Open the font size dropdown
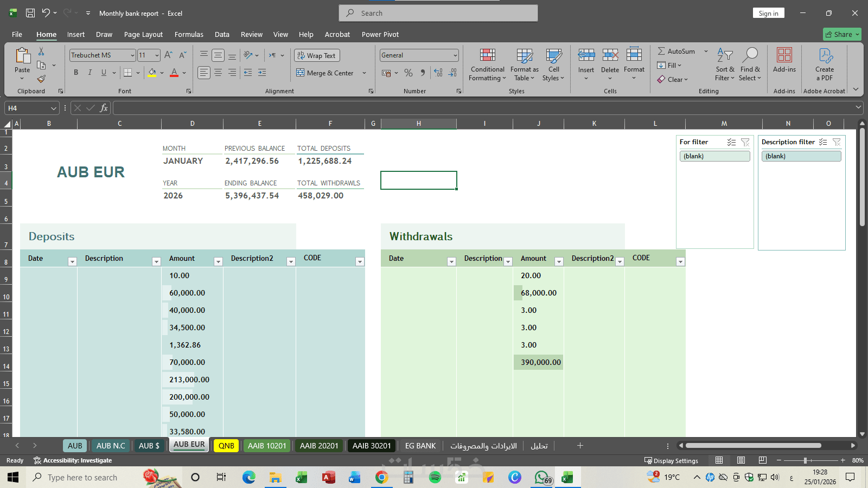The image size is (868, 488). (x=157, y=55)
